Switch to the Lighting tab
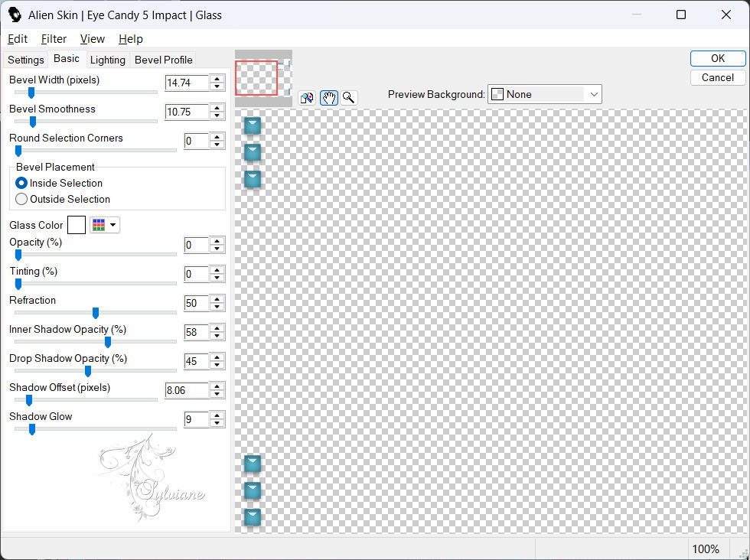Image resolution: width=750 pixels, height=560 pixels. coord(108,60)
